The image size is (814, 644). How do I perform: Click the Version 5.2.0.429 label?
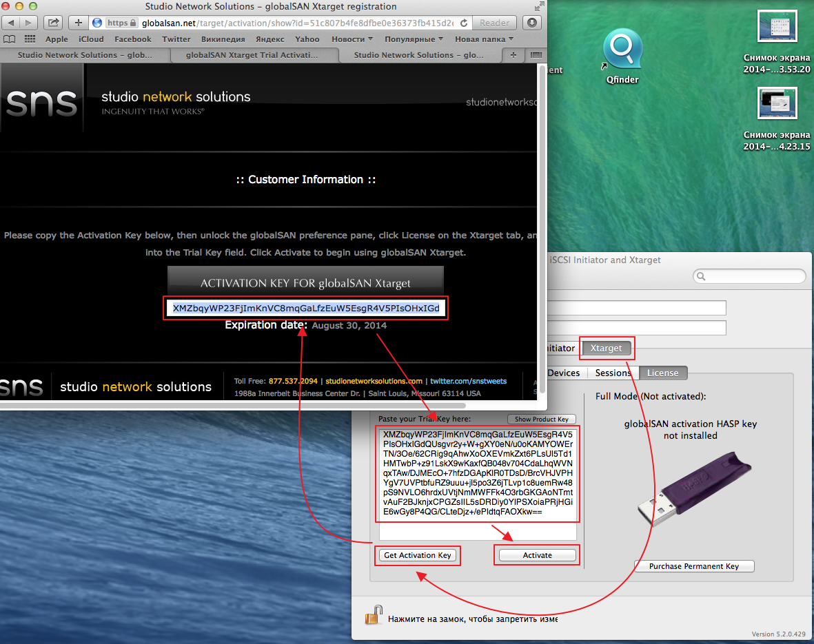[778, 634]
